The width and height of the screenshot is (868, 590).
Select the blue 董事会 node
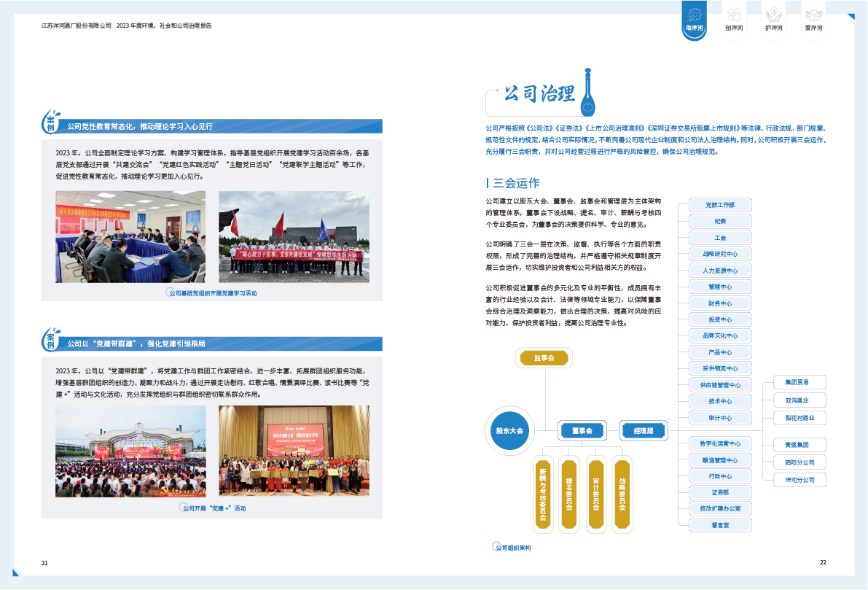coord(582,431)
